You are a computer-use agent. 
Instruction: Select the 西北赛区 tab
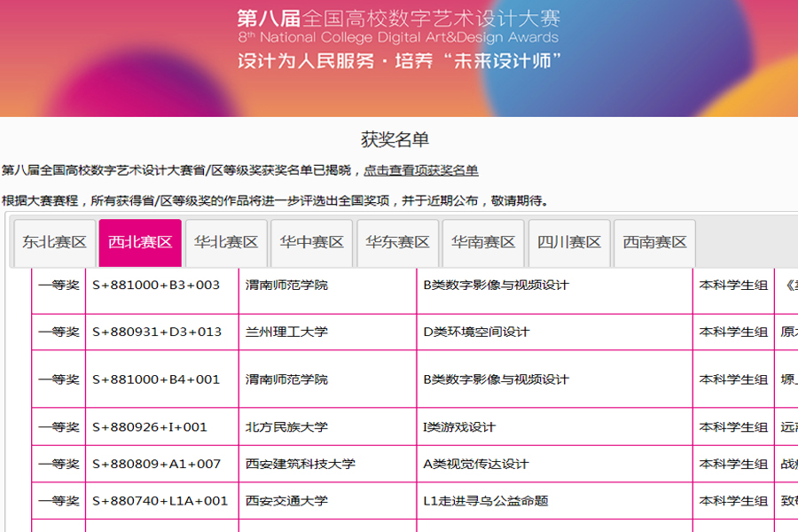pos(140,242)
